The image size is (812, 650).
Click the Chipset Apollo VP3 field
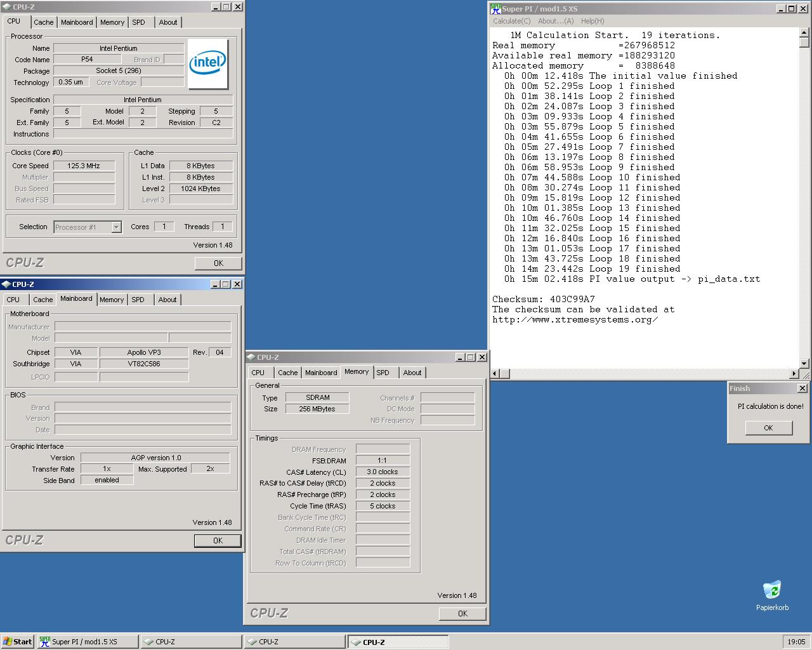[x=144, y=352]
